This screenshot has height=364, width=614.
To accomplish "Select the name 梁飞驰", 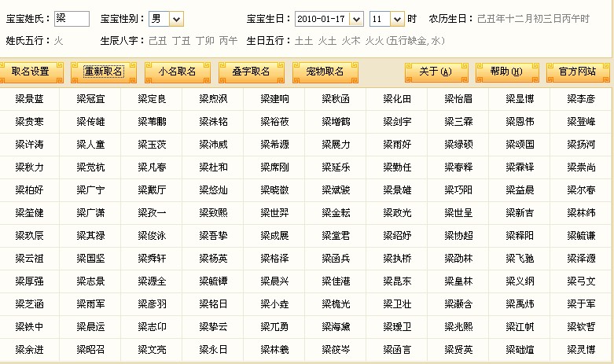I will tap(520, 259).
